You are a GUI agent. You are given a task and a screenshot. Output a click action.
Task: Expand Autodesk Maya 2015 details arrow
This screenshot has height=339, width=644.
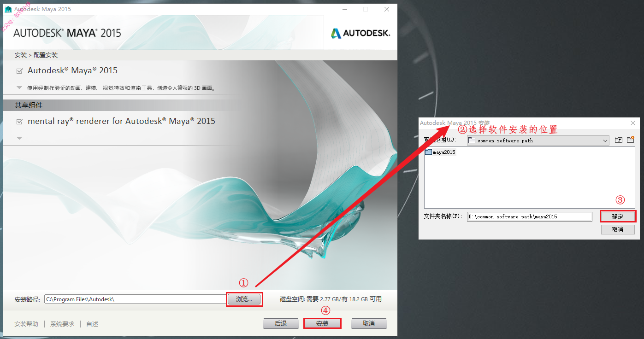pos(19,87)
